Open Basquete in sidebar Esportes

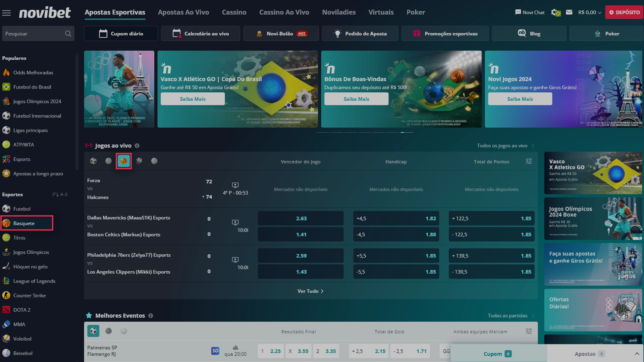click(27, 223)
